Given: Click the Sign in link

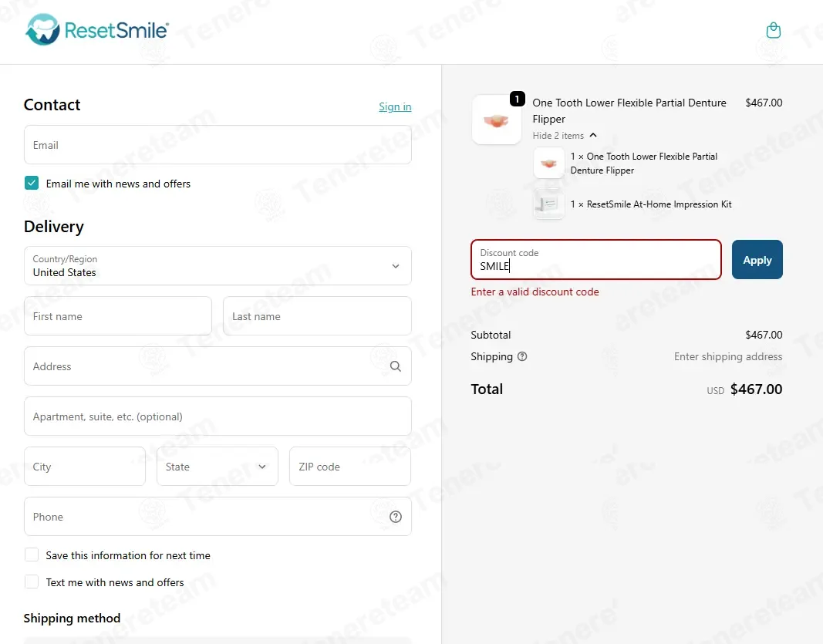Looking at the screenshot, I should point(395,106).
